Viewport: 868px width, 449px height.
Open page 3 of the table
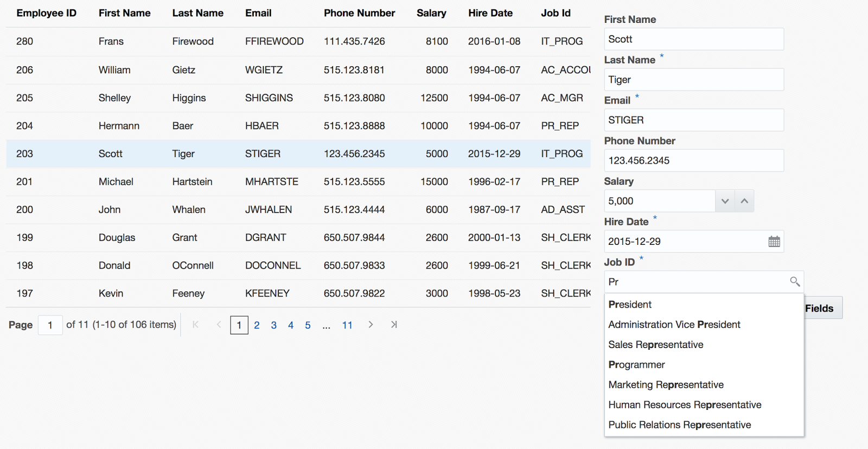coord(274,325)
